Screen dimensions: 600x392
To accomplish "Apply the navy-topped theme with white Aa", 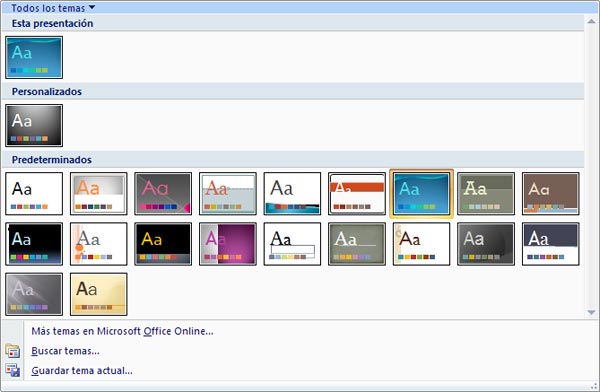I will coord(551,244).
